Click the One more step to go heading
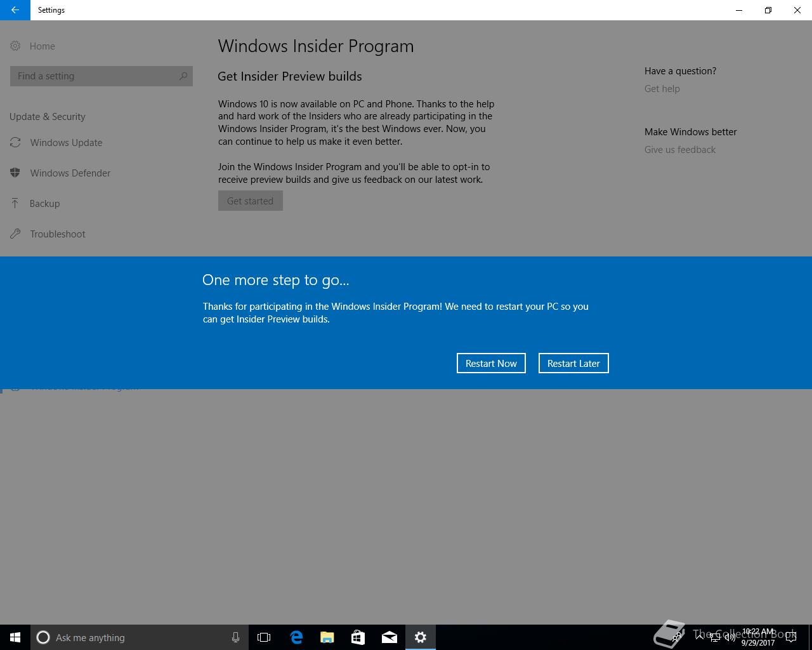812x650 pixels. (276, 280)
